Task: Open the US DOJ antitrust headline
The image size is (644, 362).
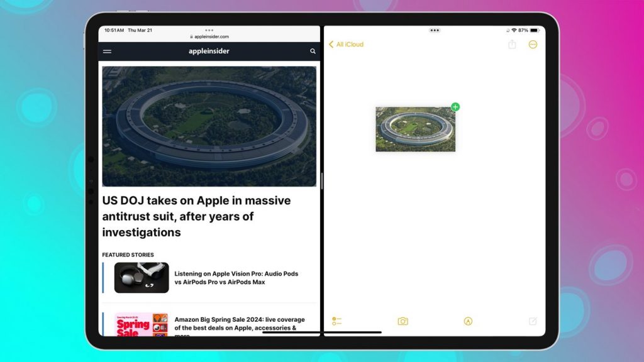Action: pos(196,216)
